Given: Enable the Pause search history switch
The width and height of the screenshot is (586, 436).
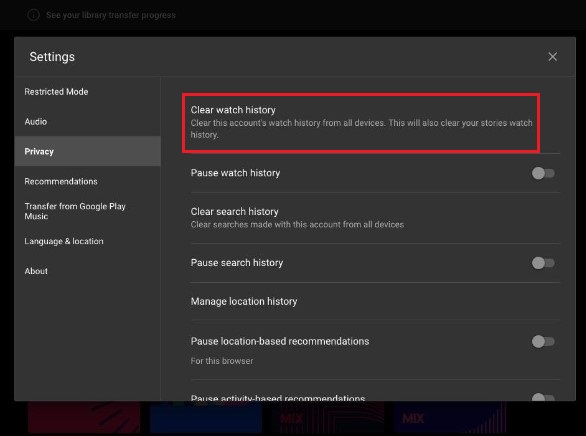Looking at the screenshot, I should (543, 263).
